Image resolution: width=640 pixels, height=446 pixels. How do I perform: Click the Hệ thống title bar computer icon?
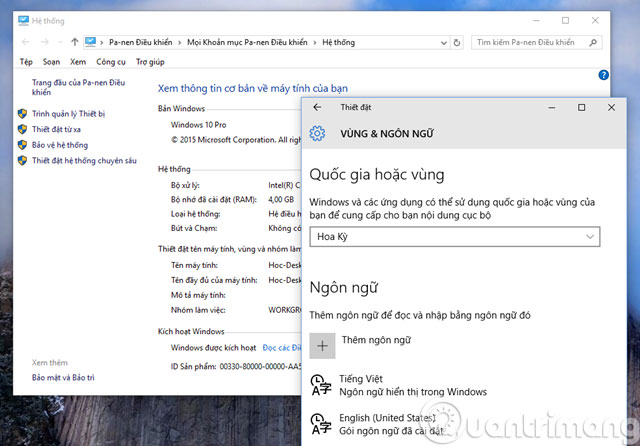(23, 20)
